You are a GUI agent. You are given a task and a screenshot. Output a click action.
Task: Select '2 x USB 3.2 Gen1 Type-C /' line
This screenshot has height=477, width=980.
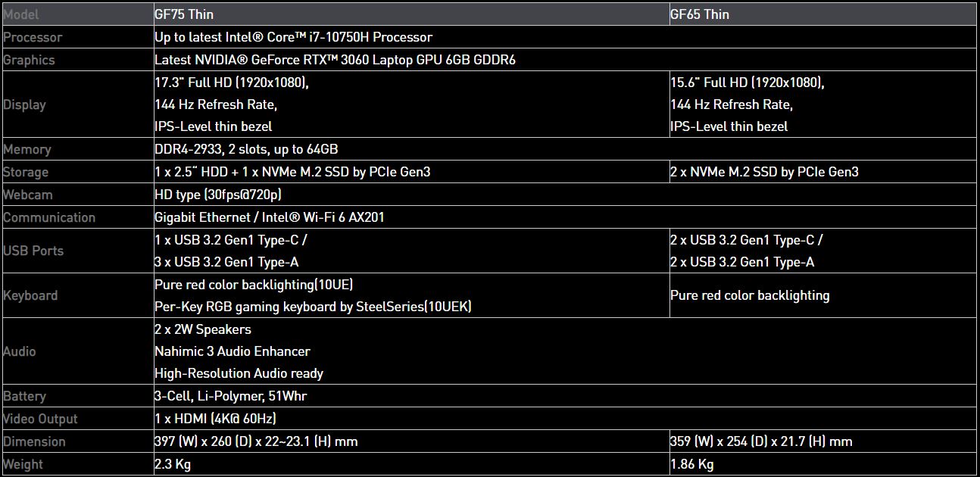(747, 240)
